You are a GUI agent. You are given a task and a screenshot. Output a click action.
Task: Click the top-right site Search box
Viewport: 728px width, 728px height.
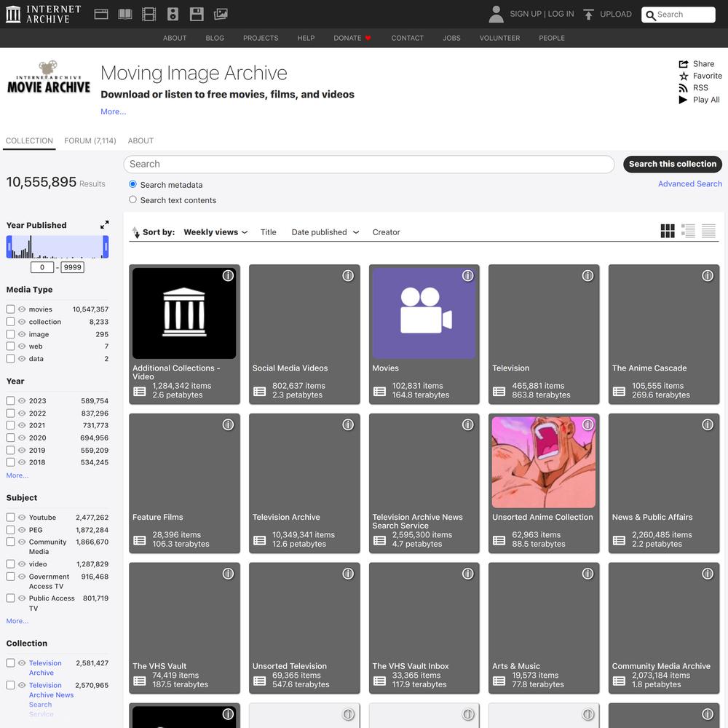[x=678, y=15]
